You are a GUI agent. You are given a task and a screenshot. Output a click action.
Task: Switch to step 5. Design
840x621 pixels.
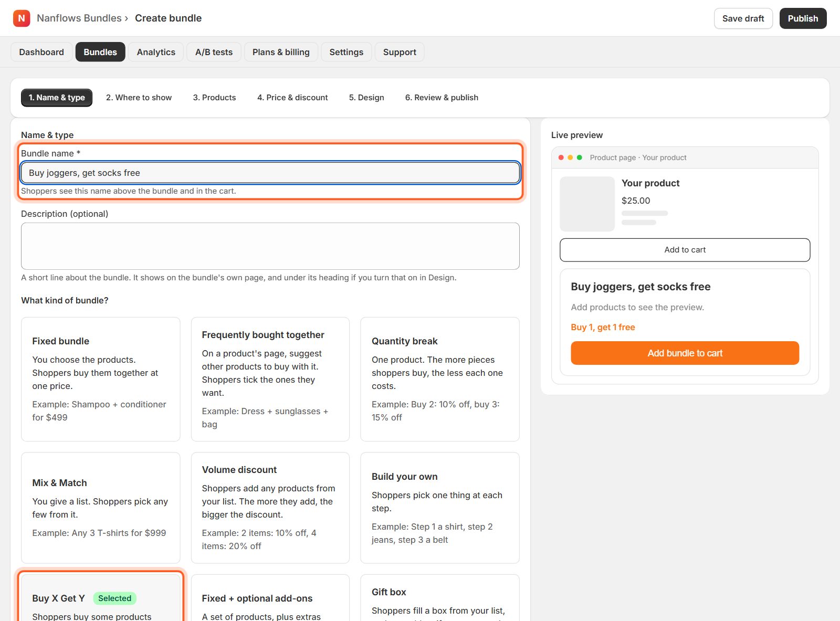coord(366,98)
